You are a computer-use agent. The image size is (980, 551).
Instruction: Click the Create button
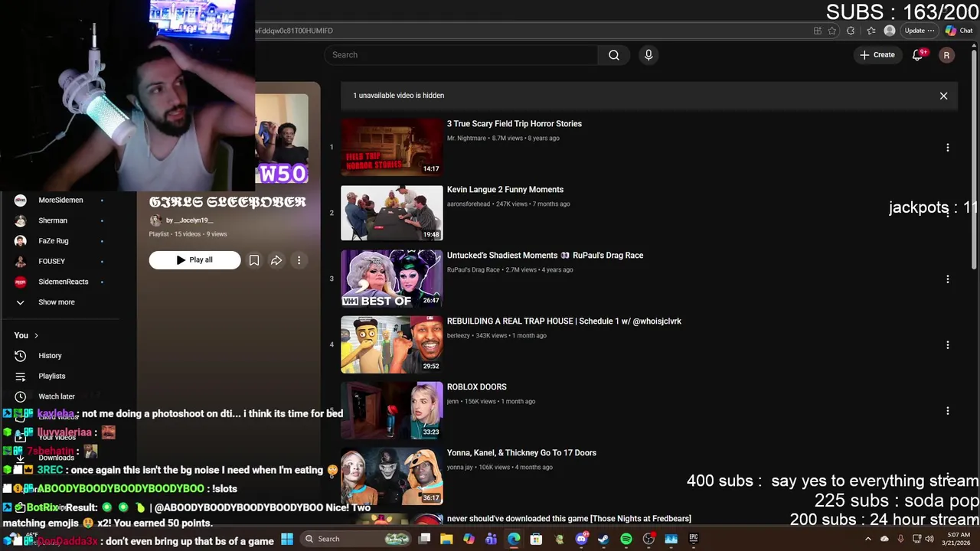pos(877,55)
